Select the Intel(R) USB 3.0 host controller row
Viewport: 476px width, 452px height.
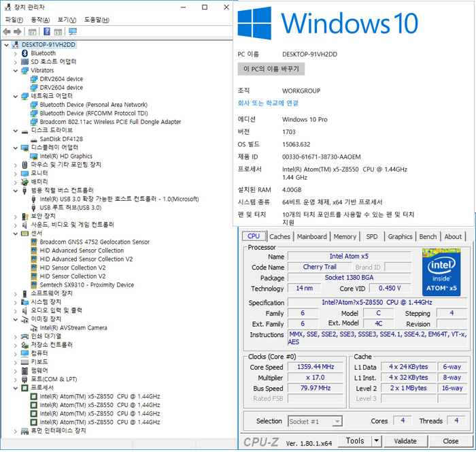pos(119,199)
